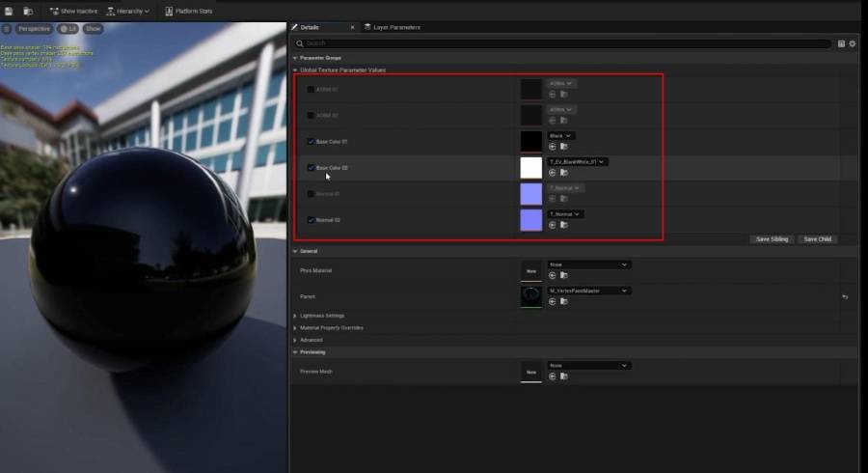Click use-selected icon for Base Color 01
This screenshot has width=868, height=473.
click(x=552, y=147)
